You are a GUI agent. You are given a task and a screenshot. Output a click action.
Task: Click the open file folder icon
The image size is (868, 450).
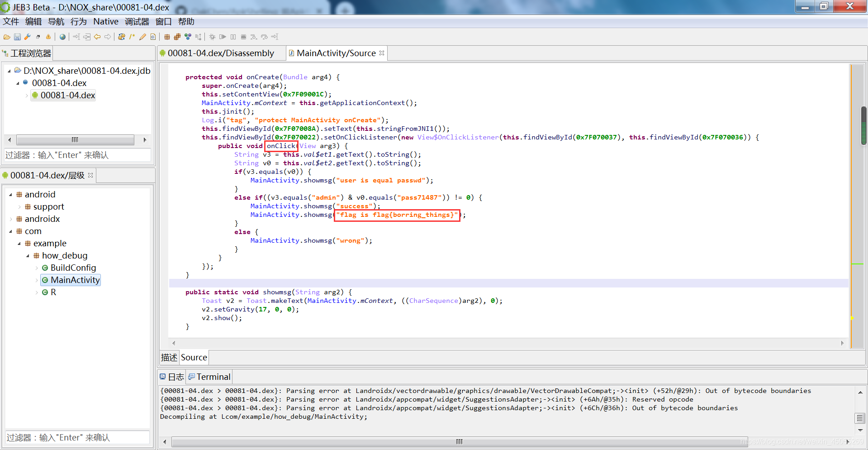click(x=7, y=37)
